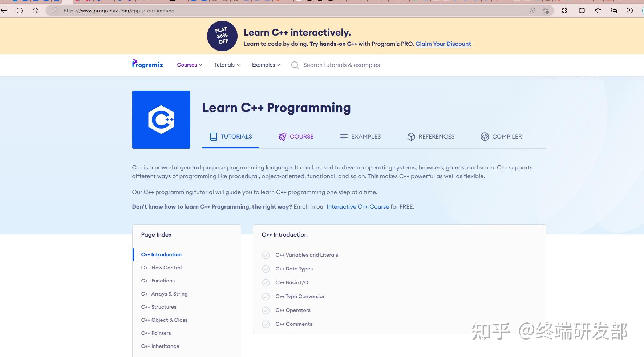Click the large C++ logo tile
The width and height of the screenshot is (644, 357).
click(161, 120)
